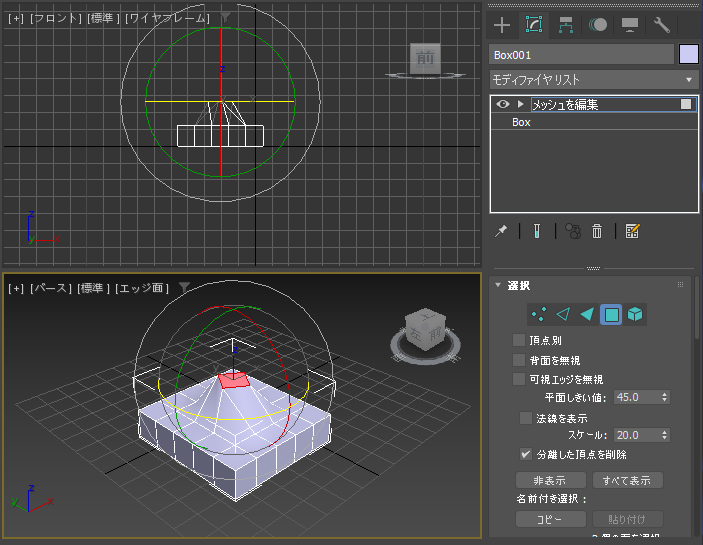Screen dimensions: 703x545
Task: Click the 貼り付け button
Action: [628, 519]
